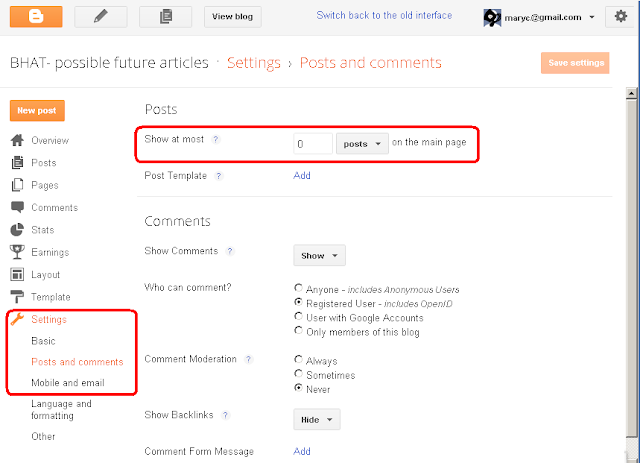Open help for Show Comments
Image resolution: width=640 pixels, height=463 pixels.
(230, 251)
